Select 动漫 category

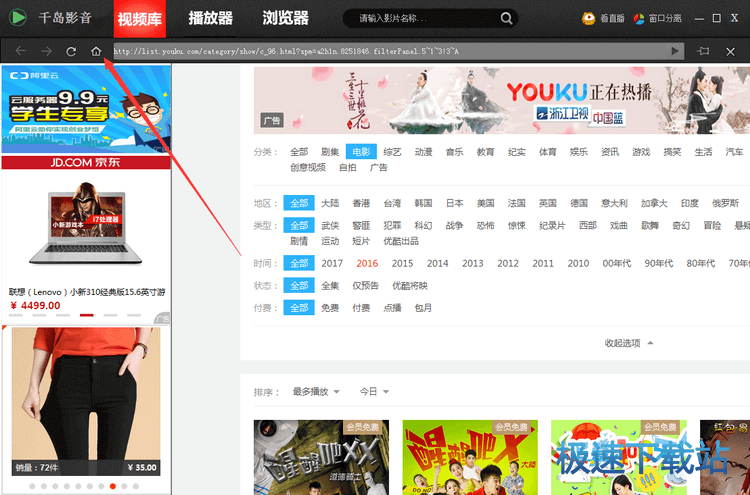[x=423, y=152]
